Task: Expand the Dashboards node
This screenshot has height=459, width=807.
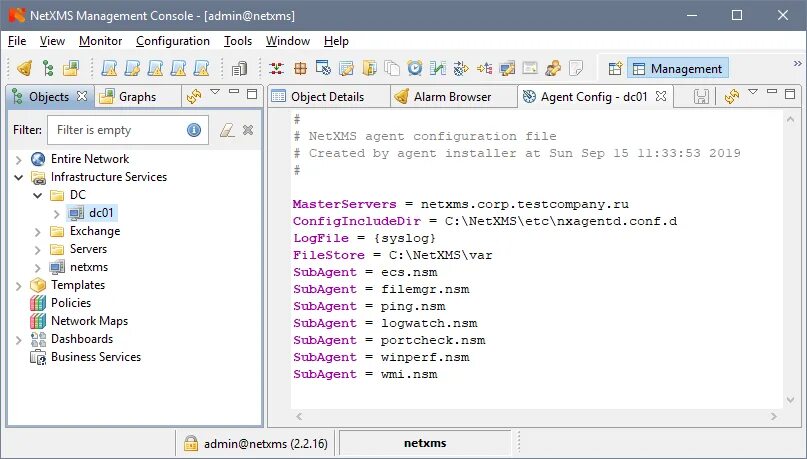Action: click(19, 340)
